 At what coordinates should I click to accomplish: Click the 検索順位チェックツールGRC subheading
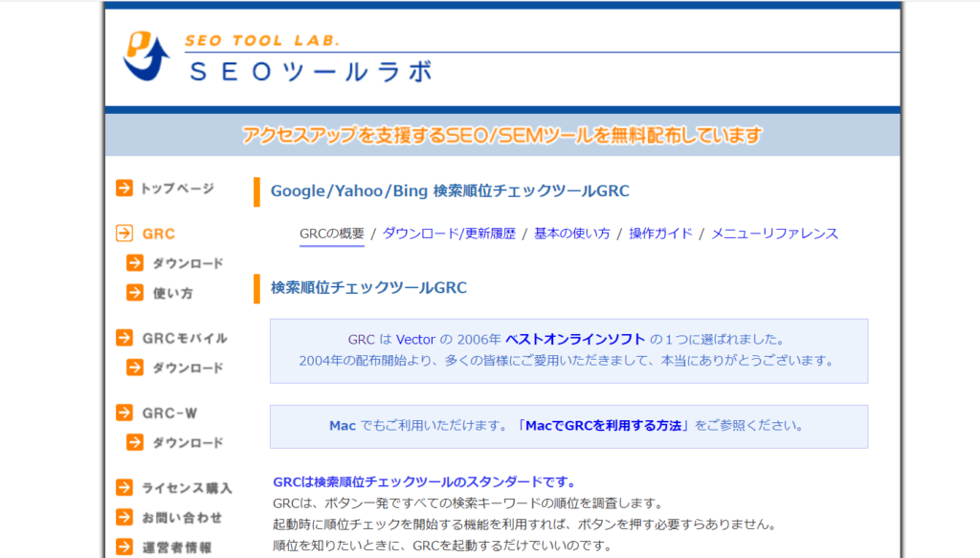[368, 287]
